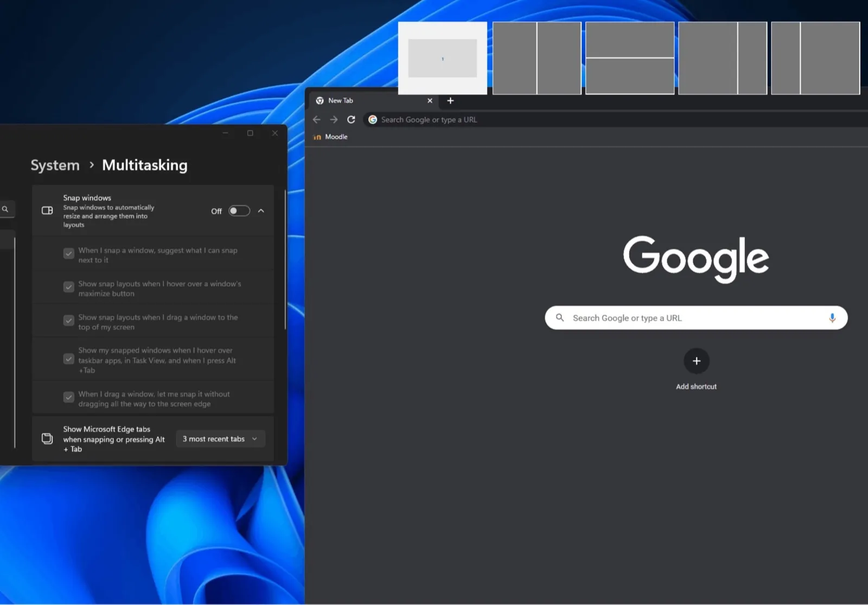The image size is (868, 605).
Task: Open the 3 most recent tabs dropdown
Action: pyautogui.click(x=220, y=438)
